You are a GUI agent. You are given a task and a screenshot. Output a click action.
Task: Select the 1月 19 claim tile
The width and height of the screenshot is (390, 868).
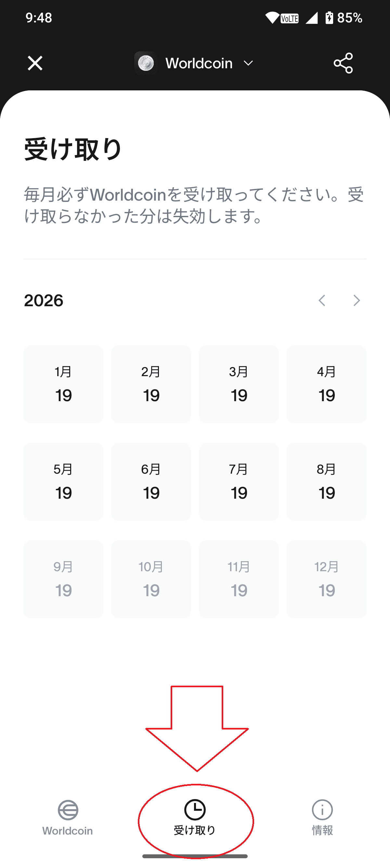pyautogui.click(x=63, y=384)
